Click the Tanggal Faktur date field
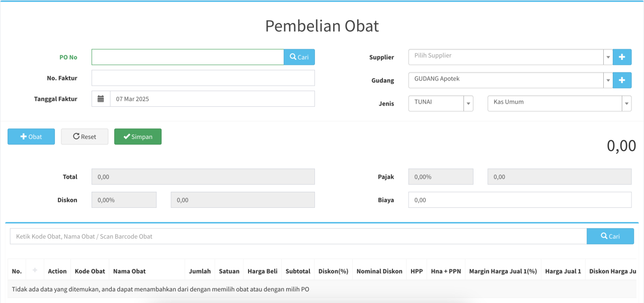 tap(212, 99)
